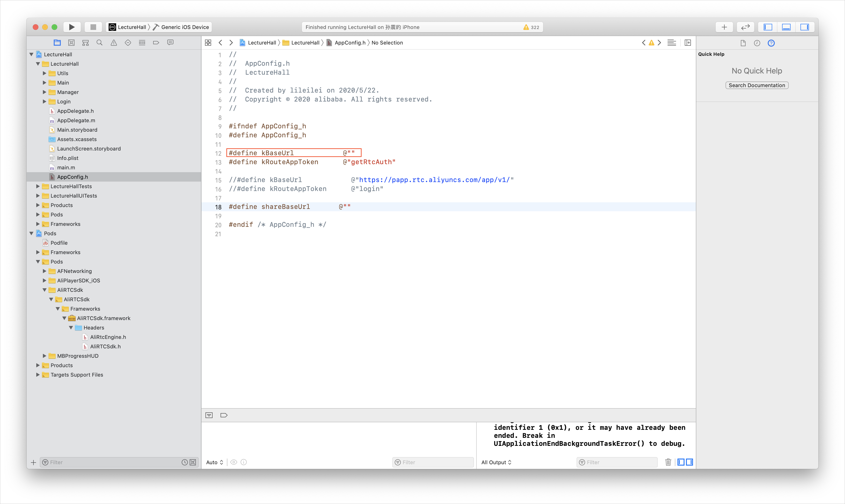Open the editor options menu
845x504 pixels.
(672, 42)
